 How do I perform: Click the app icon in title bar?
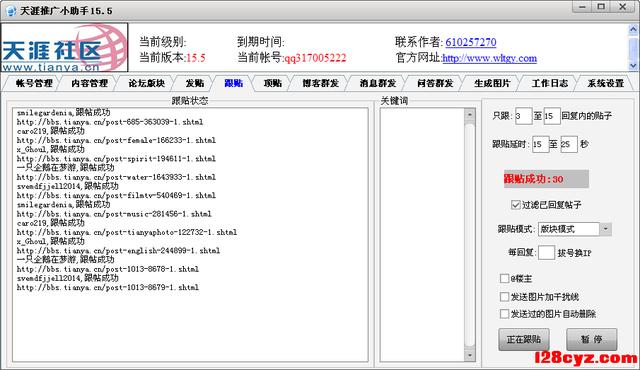tap(11, 10)
